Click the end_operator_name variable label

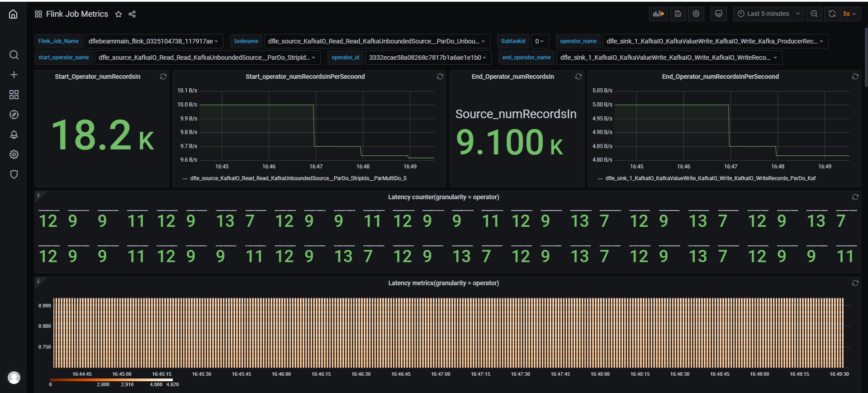526,58
